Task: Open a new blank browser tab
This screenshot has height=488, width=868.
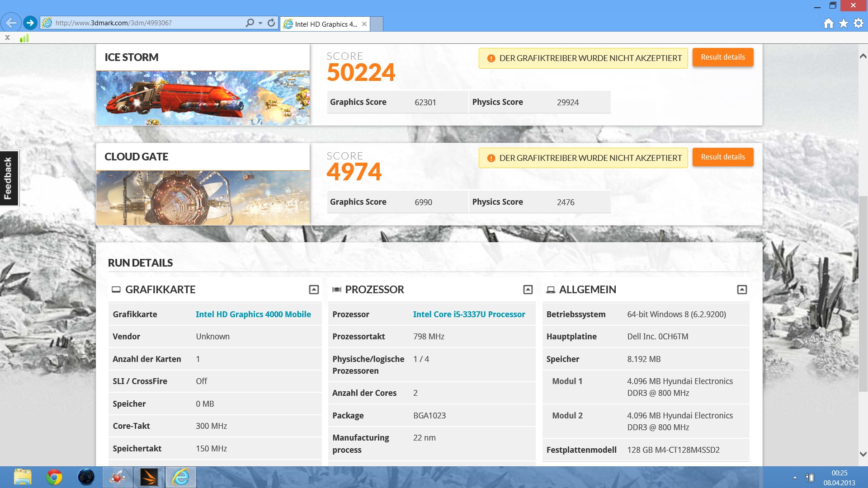Action: [377, 24]
